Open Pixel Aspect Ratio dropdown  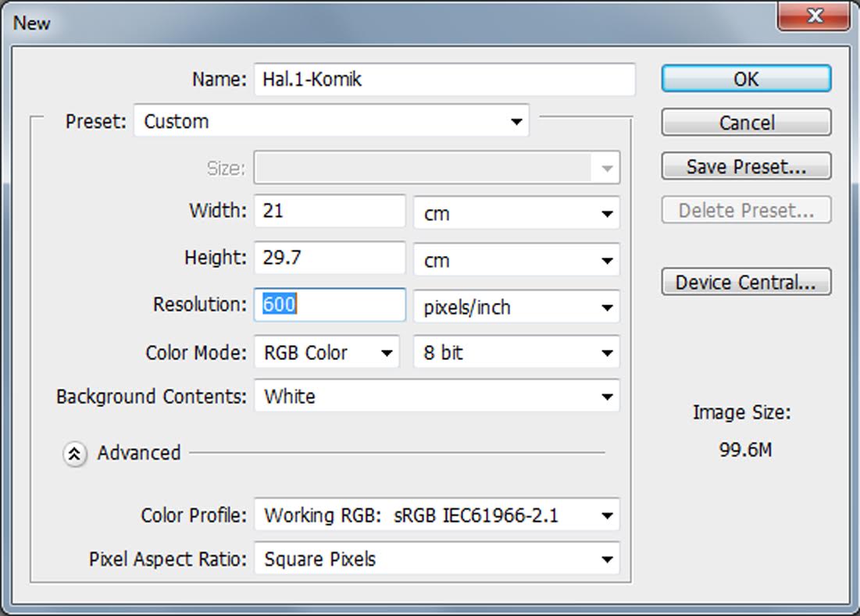tap(436, 559)
